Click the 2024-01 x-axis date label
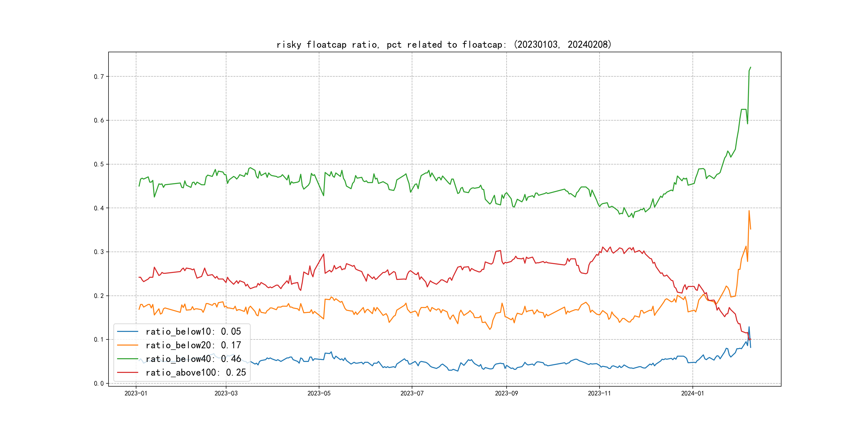This screenshot has width=868, height=434. (x=693, y=393)
